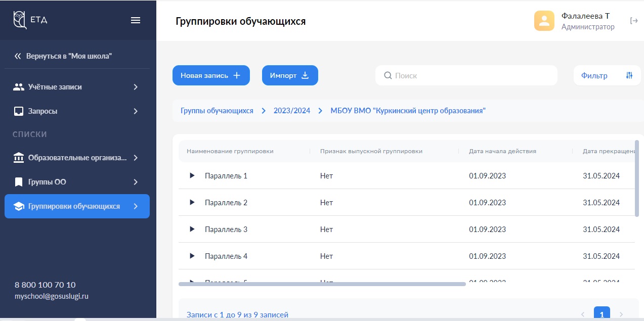Click the Параллель 4 name

coord(226,256)
